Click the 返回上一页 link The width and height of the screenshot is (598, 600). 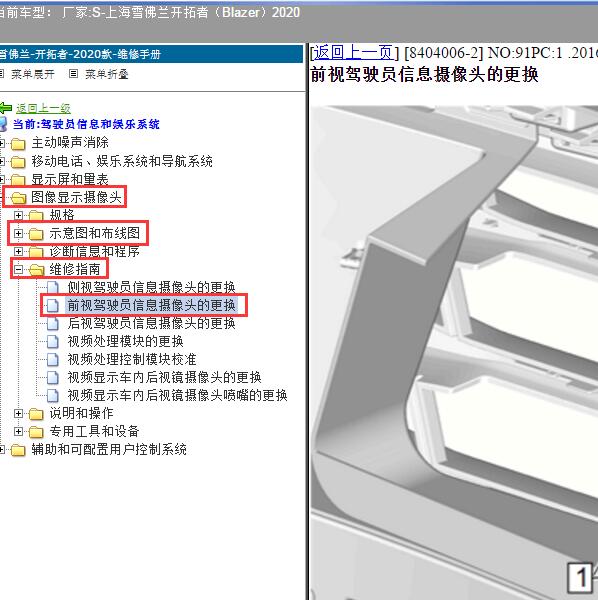point(354,52)
